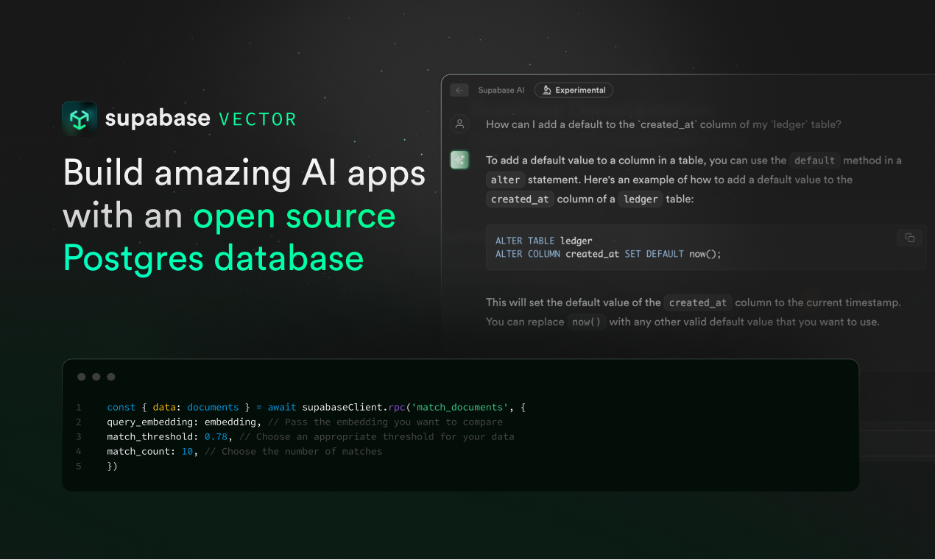Copy the ALTER TABLE SQL snippet
935x560 pixels.
pos(909,238)
